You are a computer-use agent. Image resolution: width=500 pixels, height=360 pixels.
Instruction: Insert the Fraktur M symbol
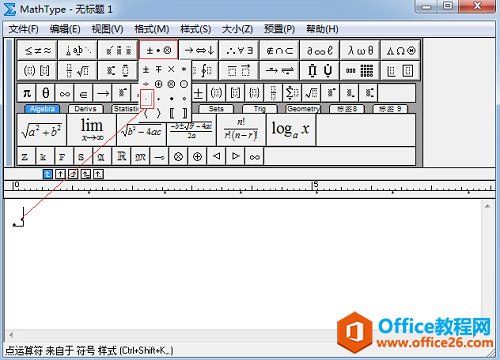141,156
